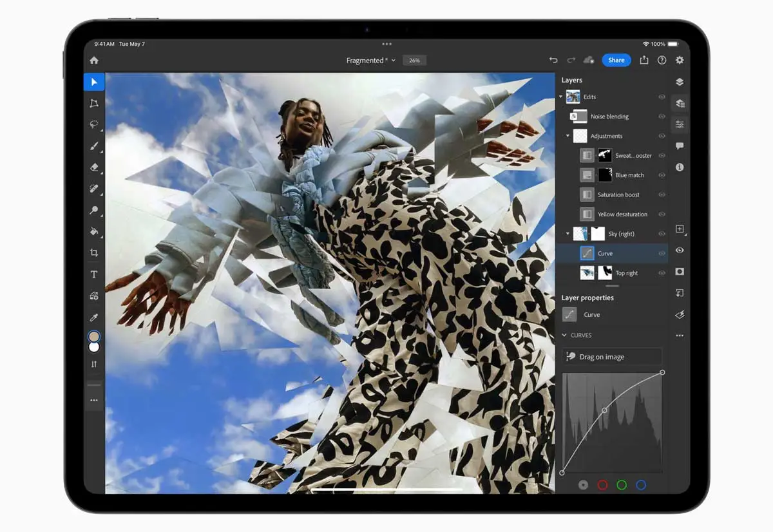The width and height of the screenshot is (773, 532).
Task: Open the Fragmented document title menu
Action: [370, 61]
